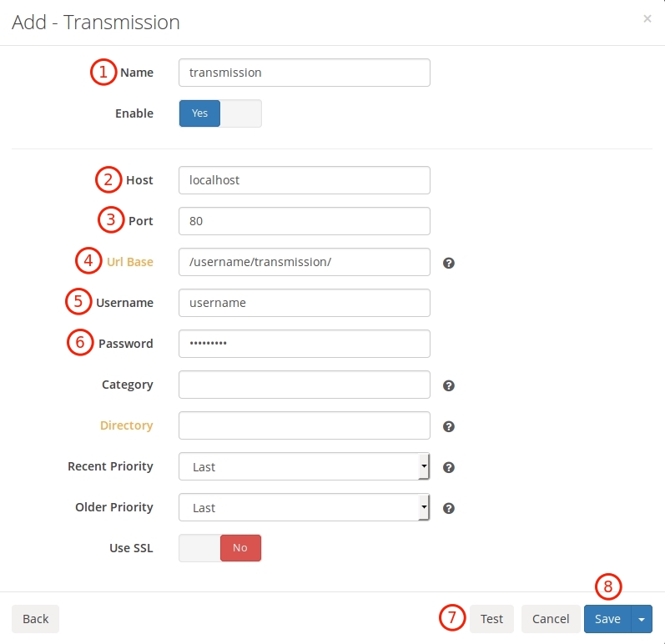Cancel adding the download client

[551, 619]
